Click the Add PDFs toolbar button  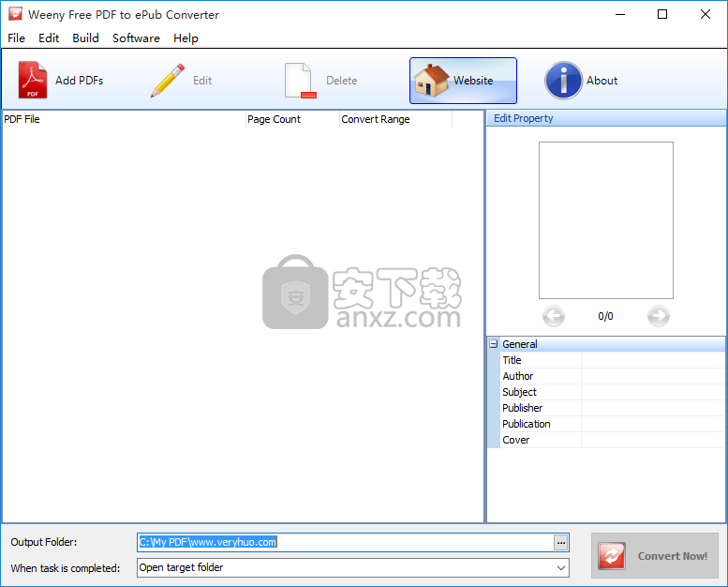pos(60,81)
